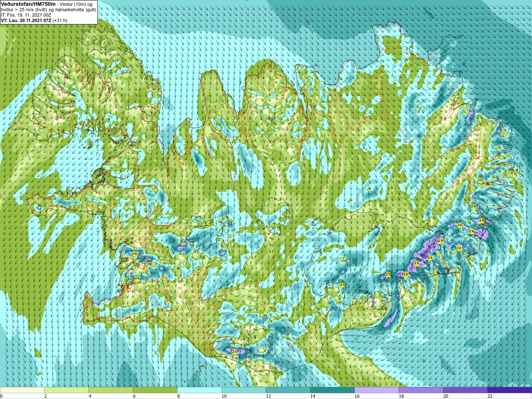Click the yellow '25' gust label on the south coast
Image resolution: width=532 pixels, height=399 pixels.
(234, 352)
